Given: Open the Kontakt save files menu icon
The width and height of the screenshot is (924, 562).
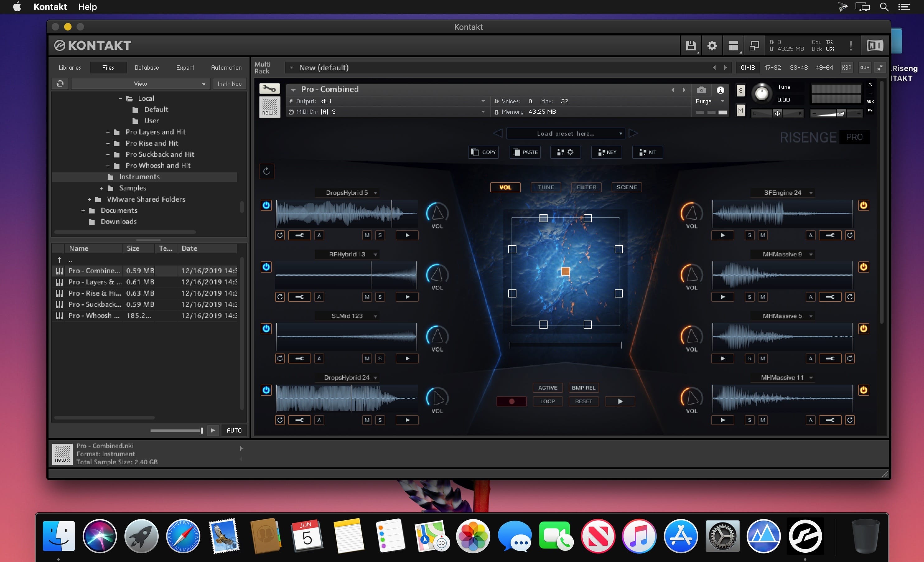Looking at the screenshot, I should pos(690,45).
